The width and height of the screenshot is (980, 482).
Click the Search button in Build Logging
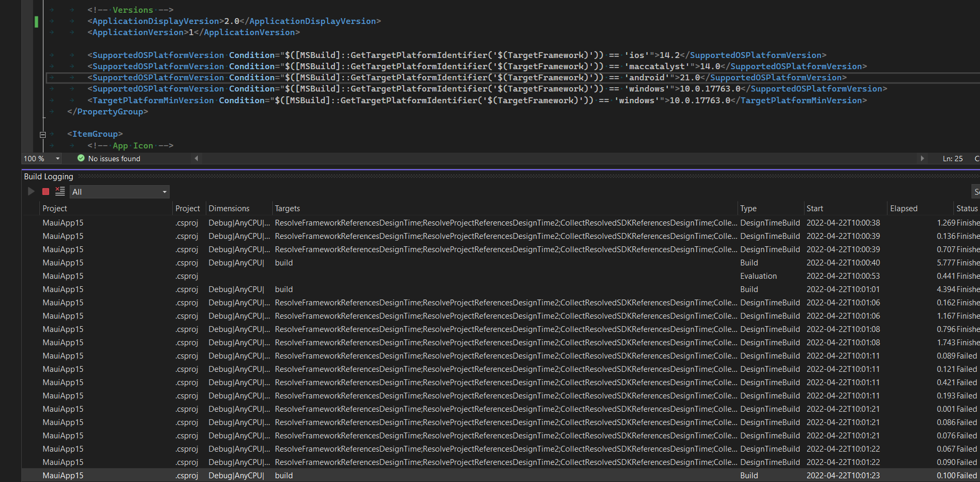coord(976,191)
